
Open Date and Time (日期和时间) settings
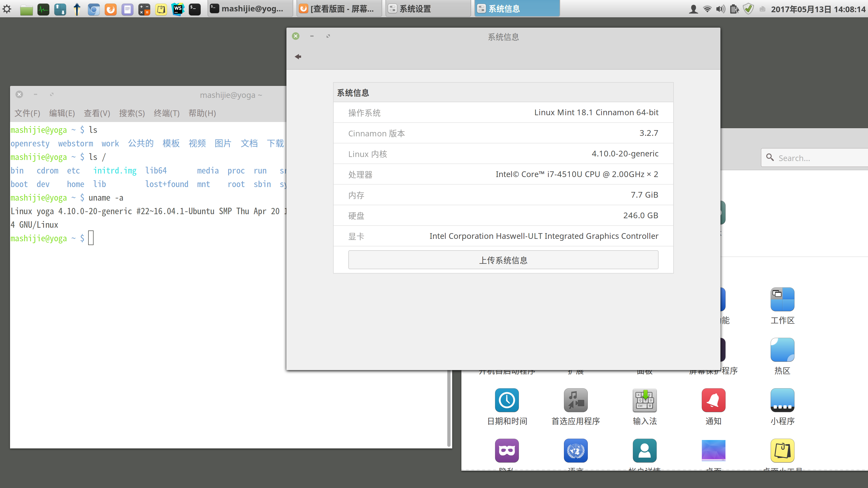(x=507, y=407)
